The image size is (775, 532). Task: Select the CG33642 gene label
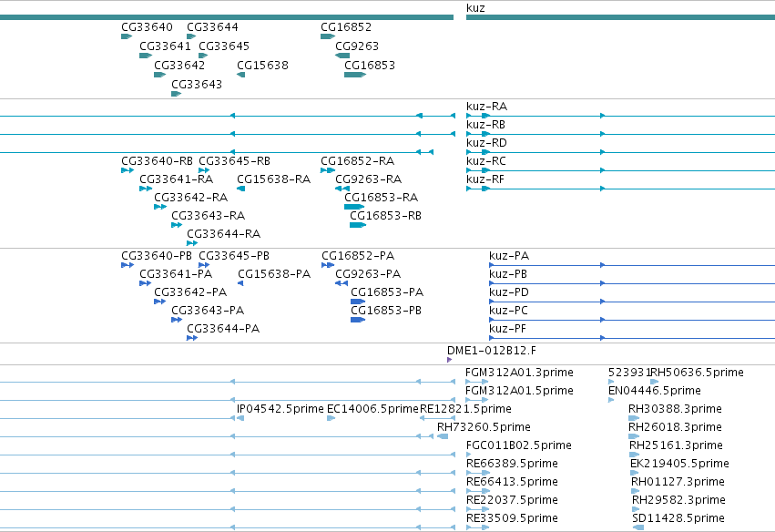click(179, 66)
